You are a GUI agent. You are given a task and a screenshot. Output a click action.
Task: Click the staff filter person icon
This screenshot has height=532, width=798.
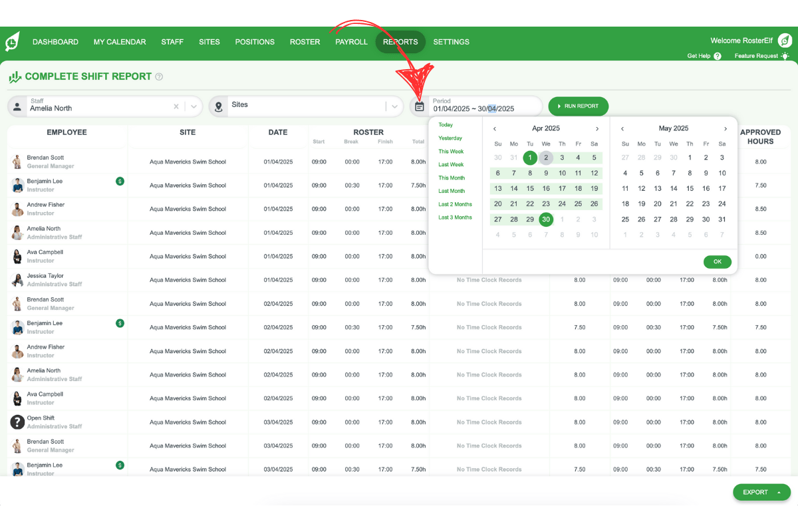17,106
